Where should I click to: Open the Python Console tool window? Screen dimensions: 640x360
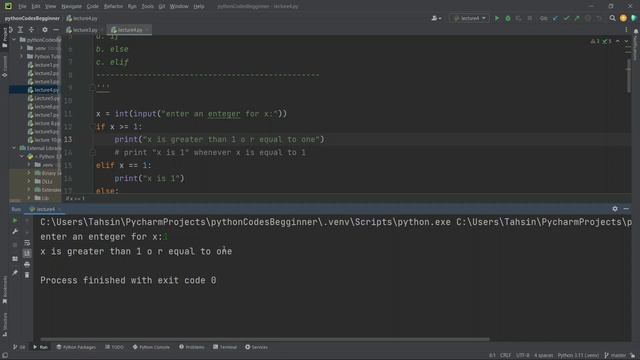(x=151, y=347)
